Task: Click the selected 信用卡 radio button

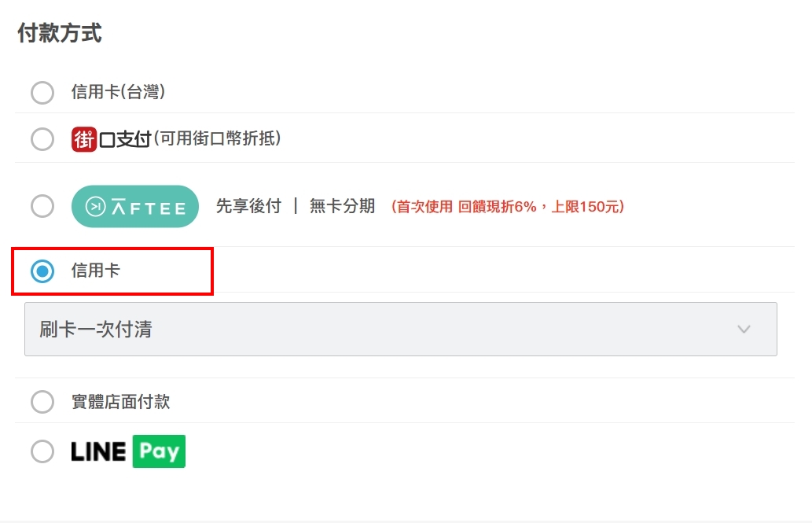Action: 42,271
